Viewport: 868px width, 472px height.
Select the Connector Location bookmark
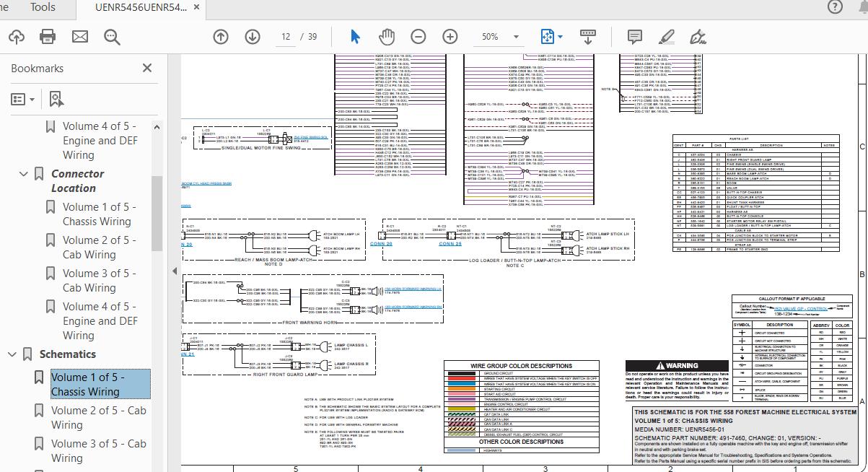(x=77, y=181)
